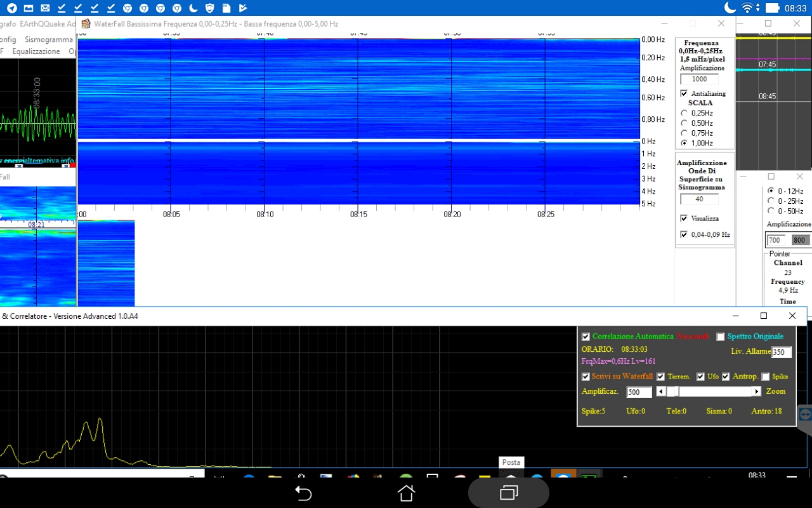Tap the shield security notification icon

click(x=210, y=8)
